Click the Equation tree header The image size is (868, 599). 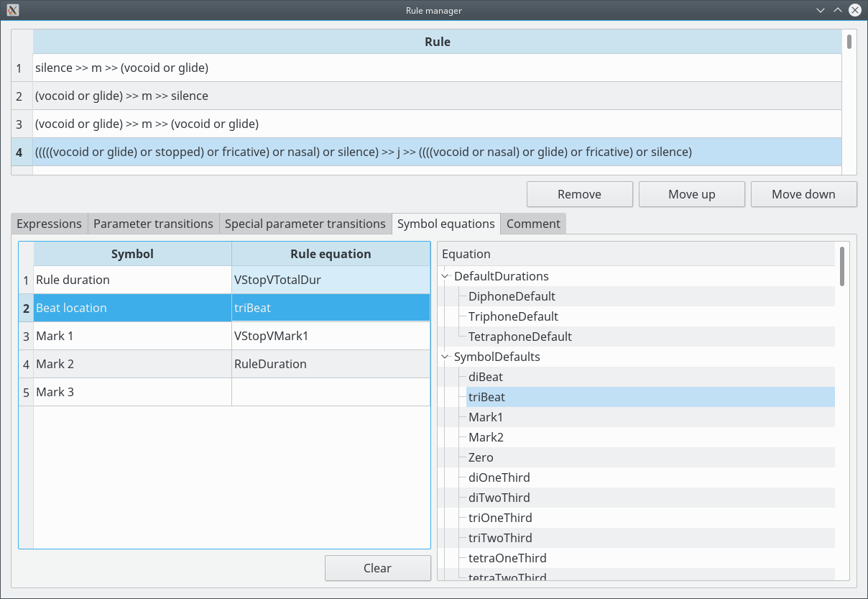(x=637, y=254)
